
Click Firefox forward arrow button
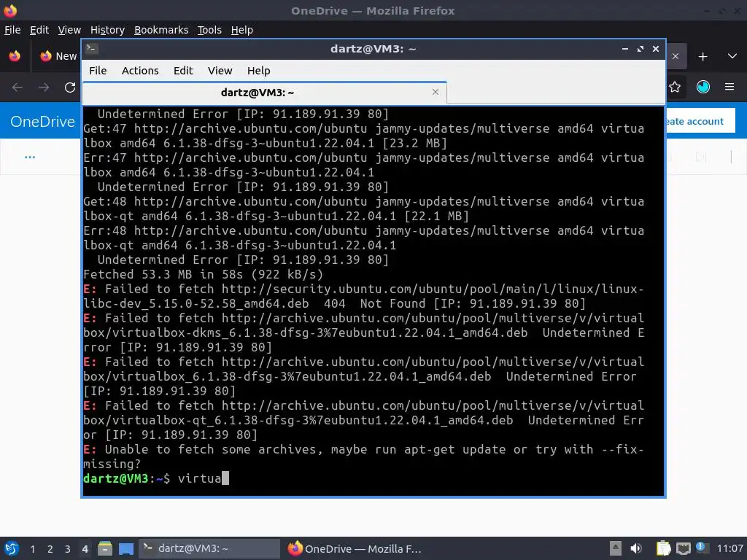[x=44, y=87]
